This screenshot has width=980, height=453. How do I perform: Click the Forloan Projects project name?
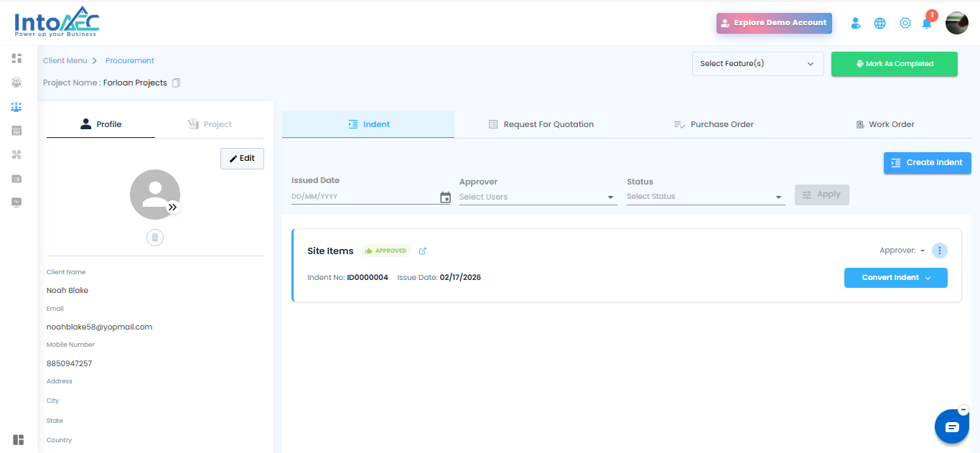pyautogui.click(x=135, y=83)
